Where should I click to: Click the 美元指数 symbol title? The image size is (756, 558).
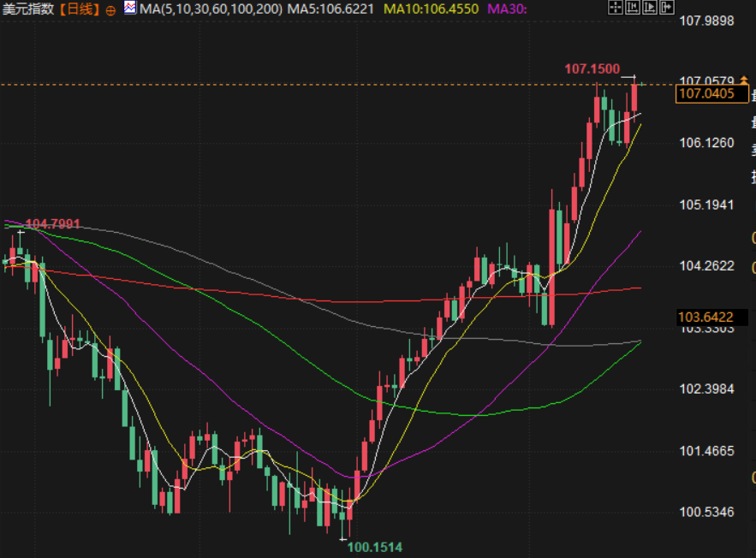(x=27, y=9)
